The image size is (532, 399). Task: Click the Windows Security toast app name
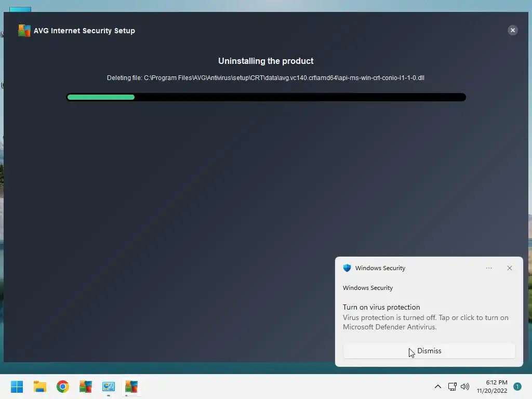(x=380, y=268)
